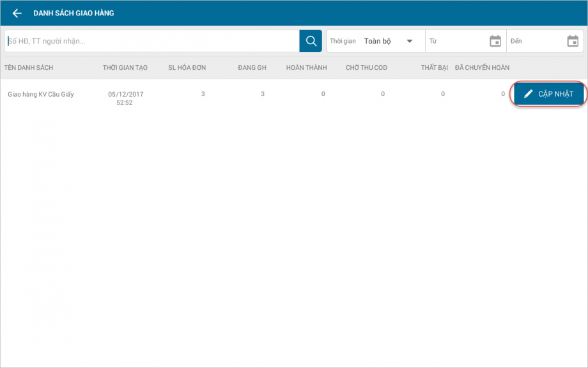Click pencil icon in Cập nhật button
This screenshot has height=368, width=588.
point(528,94)
